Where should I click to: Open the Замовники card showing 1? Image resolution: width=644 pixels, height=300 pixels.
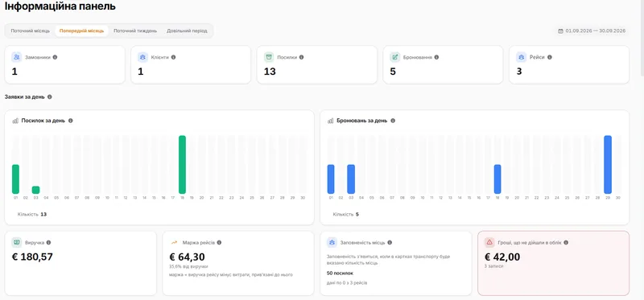[65, 65]
